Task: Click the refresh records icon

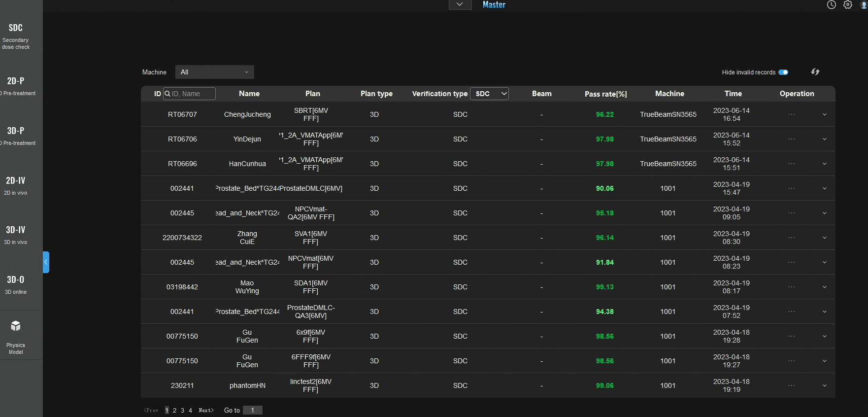Action: tap(815, 72)
